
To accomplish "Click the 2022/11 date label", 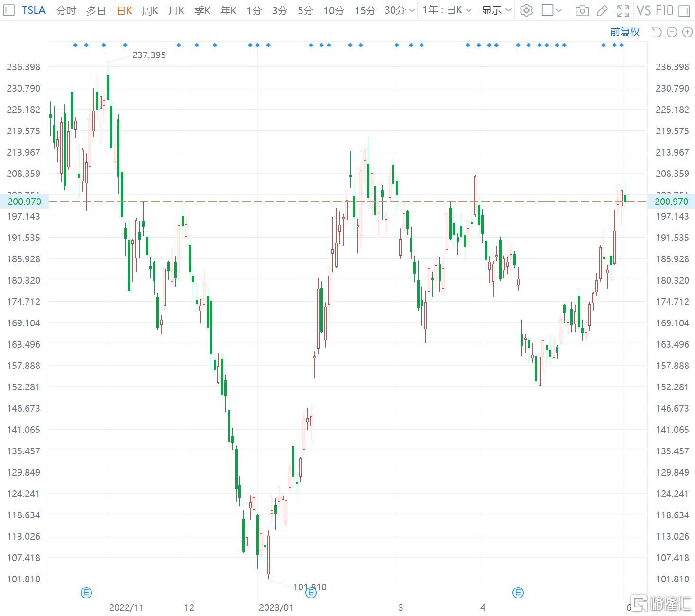I will click(x=126, y=607).
